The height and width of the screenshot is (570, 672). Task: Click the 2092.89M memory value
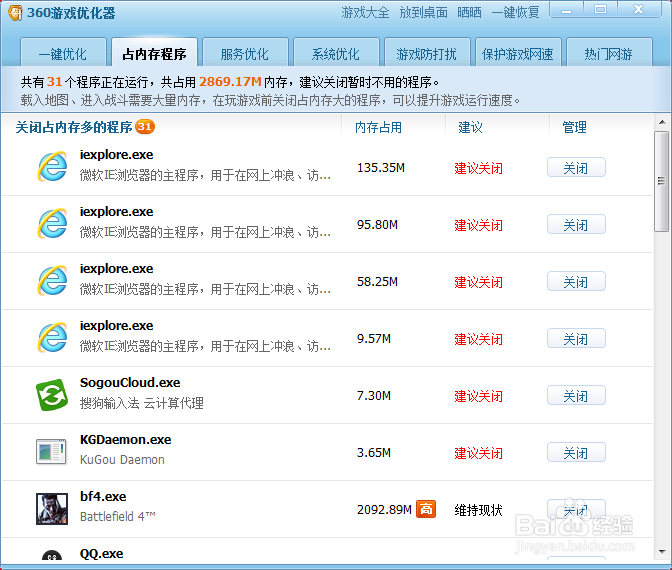[x=384, y=510]
